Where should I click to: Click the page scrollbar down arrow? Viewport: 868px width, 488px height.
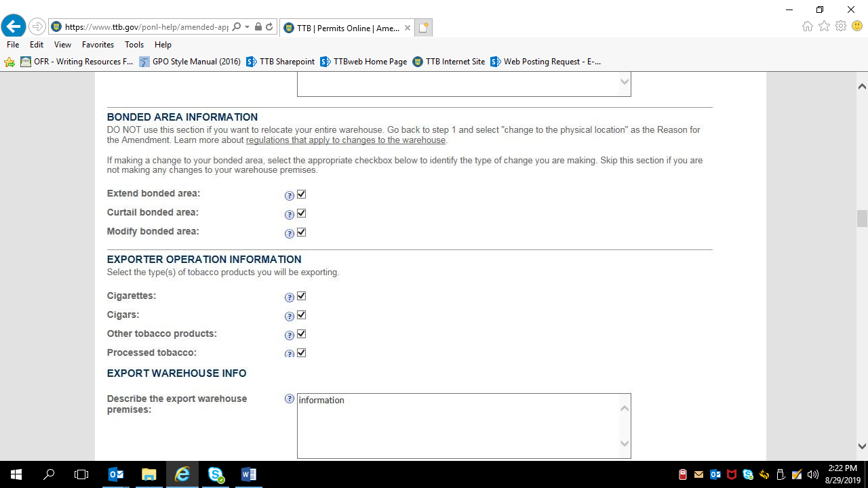862,446
